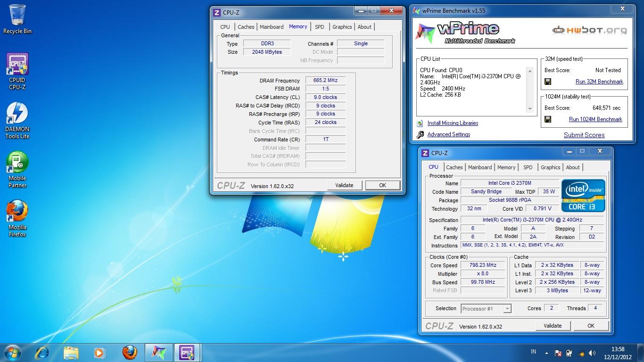Click Validate in CPU-Z Memory window
644x362 pixels.
(344, 185)
